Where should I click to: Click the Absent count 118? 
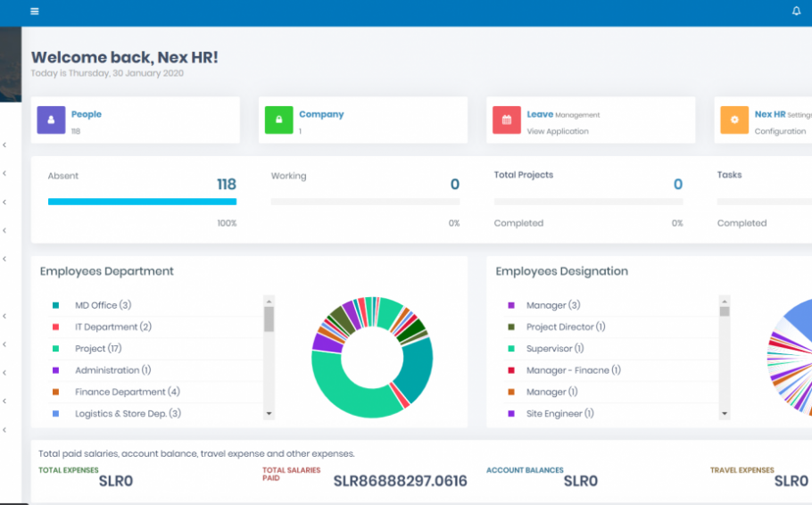[227, 185]
